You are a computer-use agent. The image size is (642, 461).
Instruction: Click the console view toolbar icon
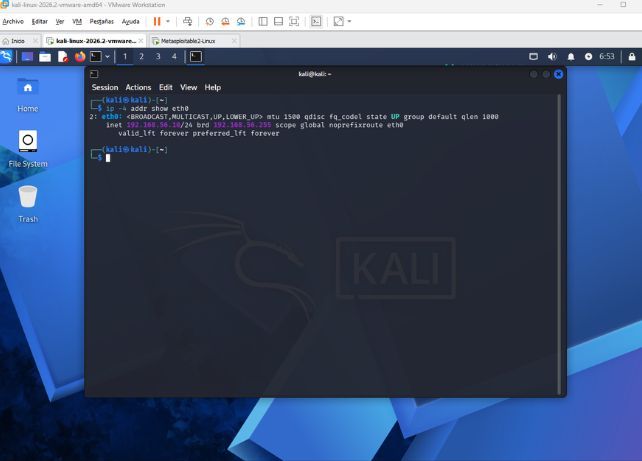tap(316, 21)
